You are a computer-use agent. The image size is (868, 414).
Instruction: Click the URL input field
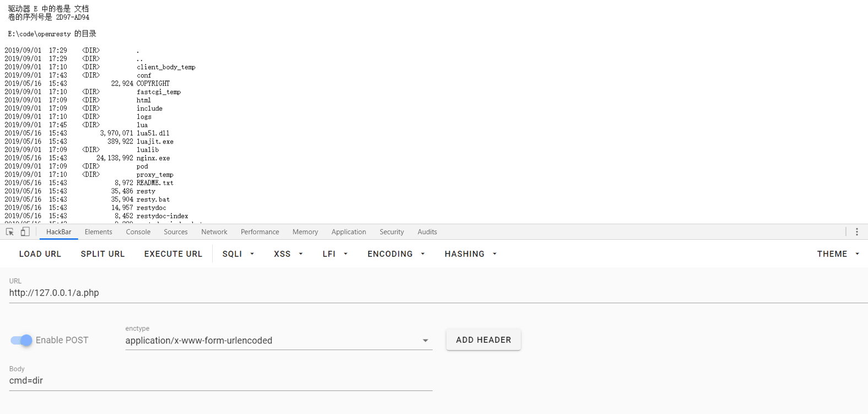point(386,293)
